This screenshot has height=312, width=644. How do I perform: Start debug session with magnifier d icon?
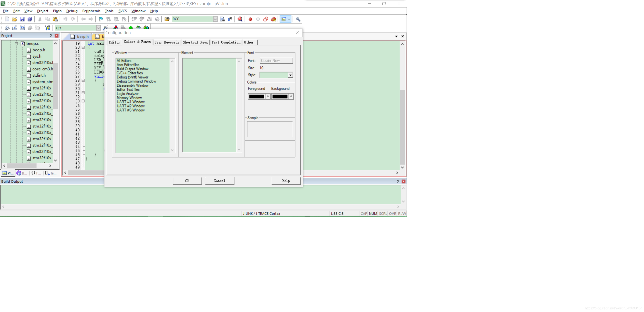point(240,19)
